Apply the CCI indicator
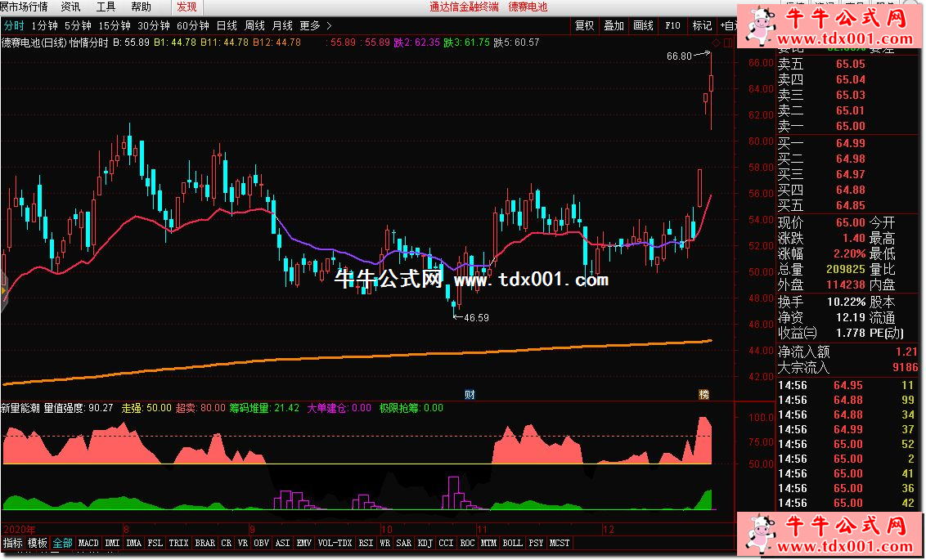926x560 pixels. tap(447, 543)
